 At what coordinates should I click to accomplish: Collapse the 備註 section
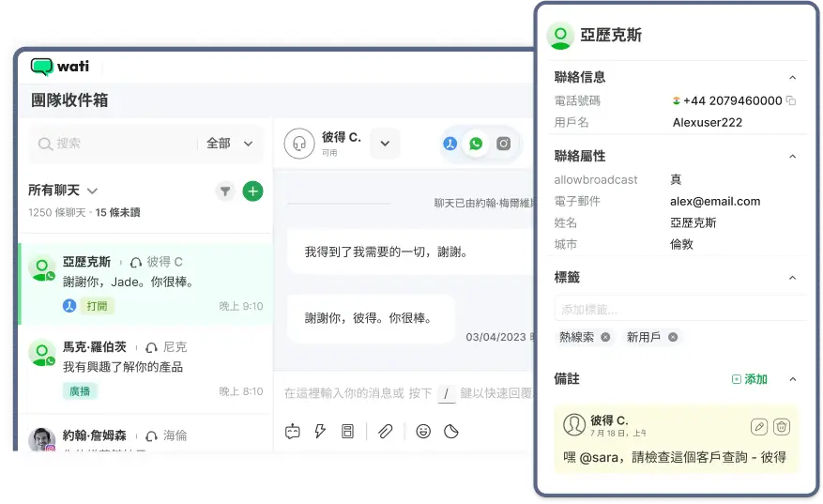pos(793,379)
